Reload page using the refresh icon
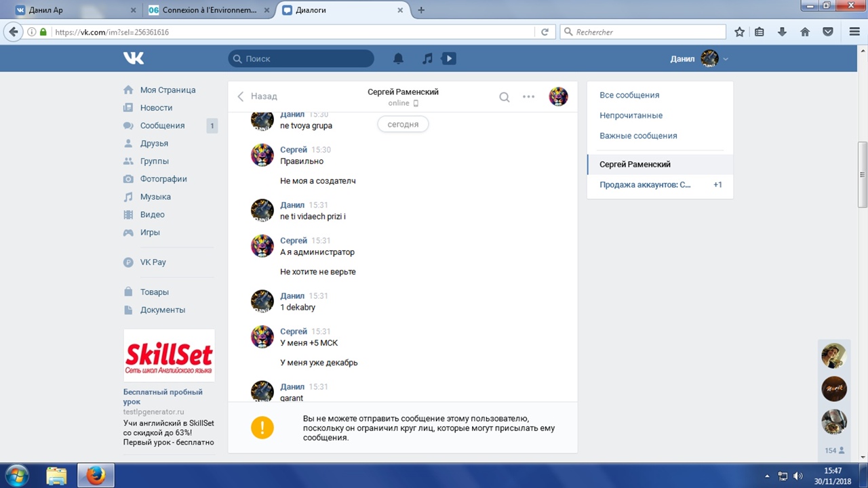 [545, 32]
